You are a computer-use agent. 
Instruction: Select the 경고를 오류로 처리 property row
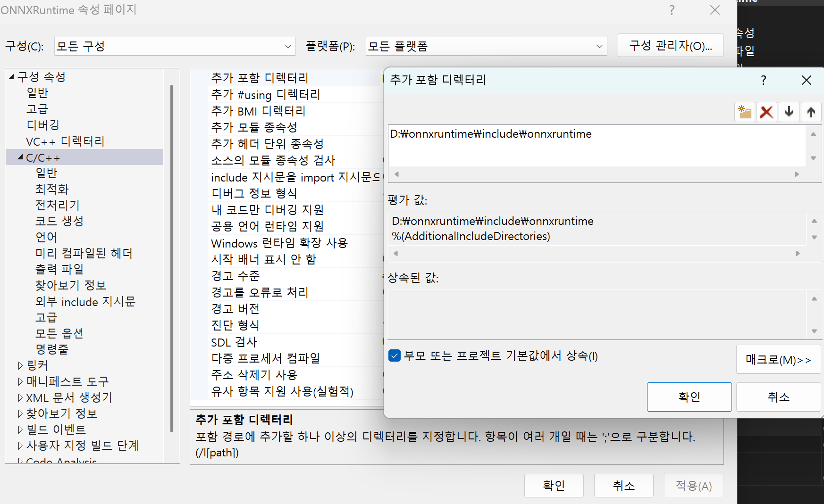pyautogui.click(x=287, y=292)
